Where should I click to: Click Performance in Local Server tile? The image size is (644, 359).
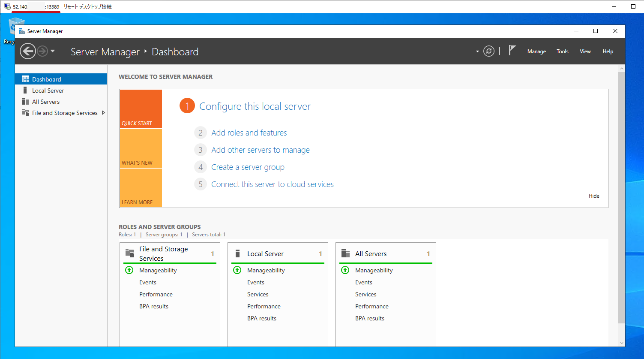264,306
